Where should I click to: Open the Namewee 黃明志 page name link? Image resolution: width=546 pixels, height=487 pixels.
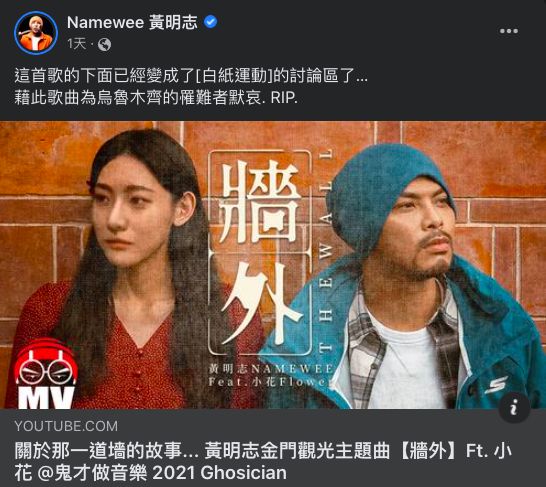pos(132,23)
